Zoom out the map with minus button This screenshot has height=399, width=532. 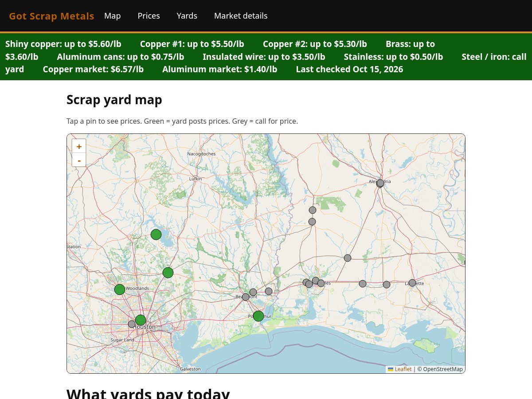point(79,160)
